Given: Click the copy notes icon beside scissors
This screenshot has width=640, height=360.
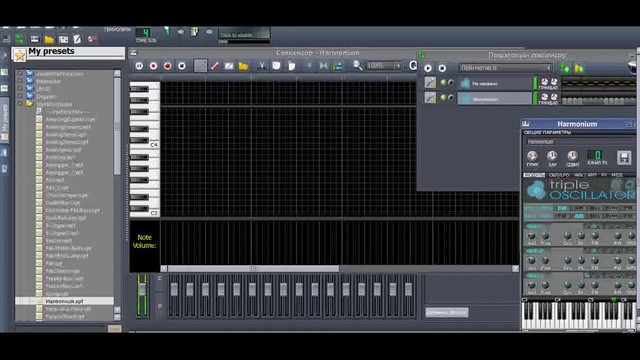Looking at the screenshot, I should (x=276, y=66).
